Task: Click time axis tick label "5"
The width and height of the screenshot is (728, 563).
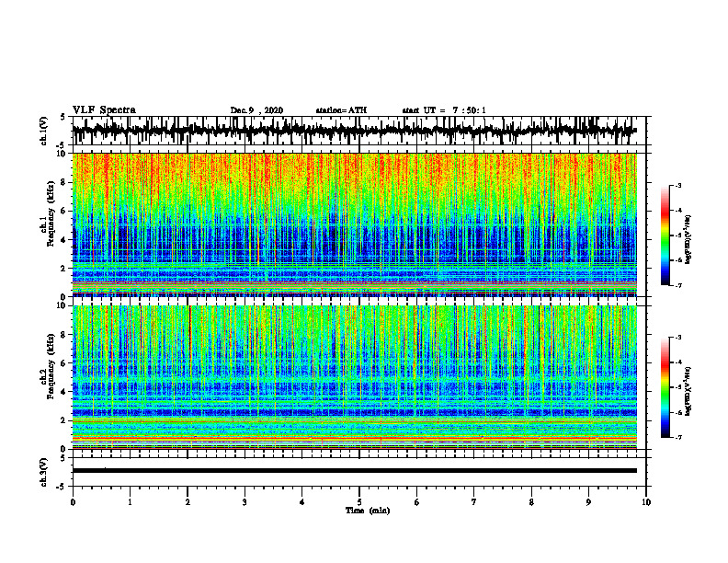Action: click(359, 502)
